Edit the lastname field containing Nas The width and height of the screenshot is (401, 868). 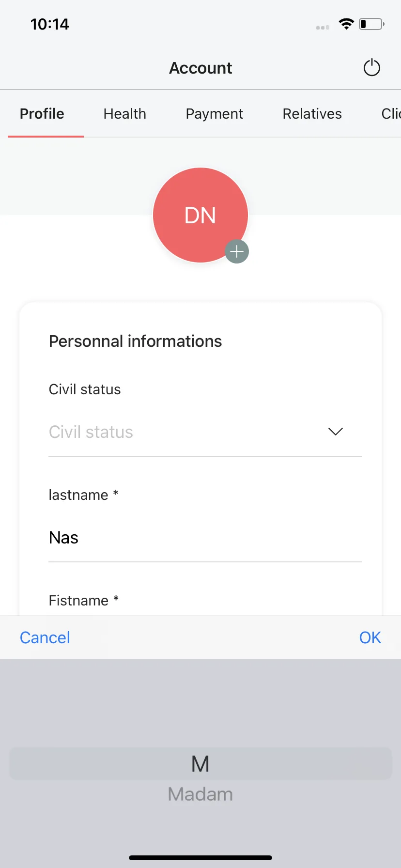point(205,538)
